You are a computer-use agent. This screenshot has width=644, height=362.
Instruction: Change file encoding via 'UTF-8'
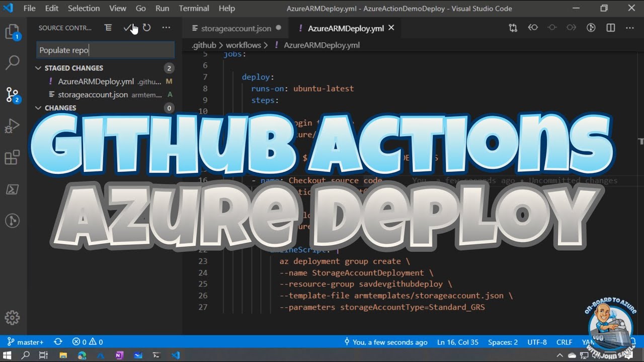pyautogui.click(x=537, y=342)
